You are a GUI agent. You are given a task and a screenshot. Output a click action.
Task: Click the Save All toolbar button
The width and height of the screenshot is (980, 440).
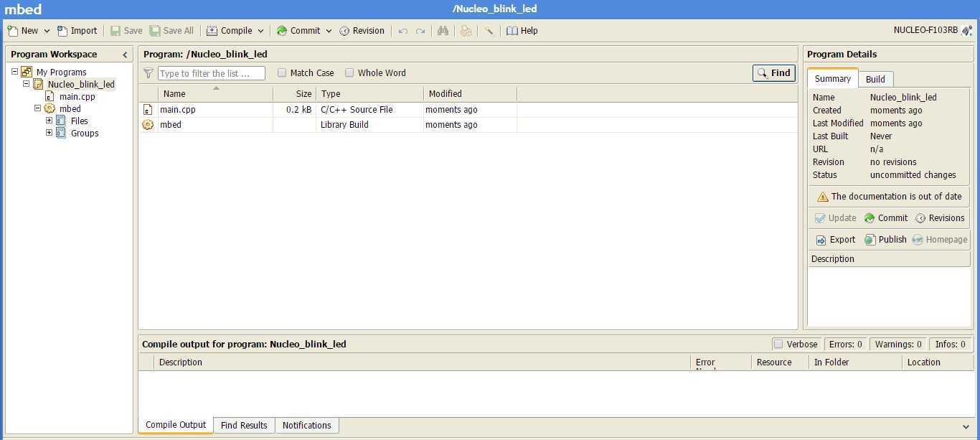[x=171, y=31]
